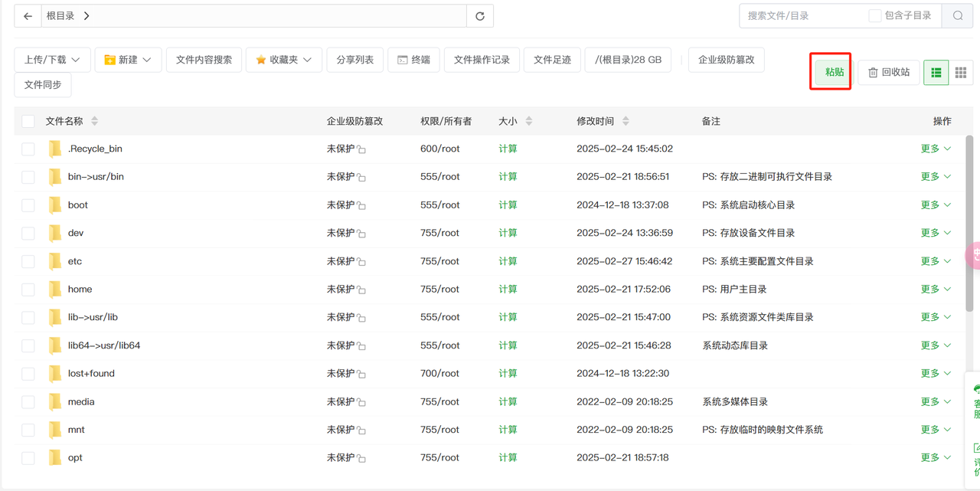The image size is (980, 491).
Task: Expand More menu for etc
Action: point(936,261)
